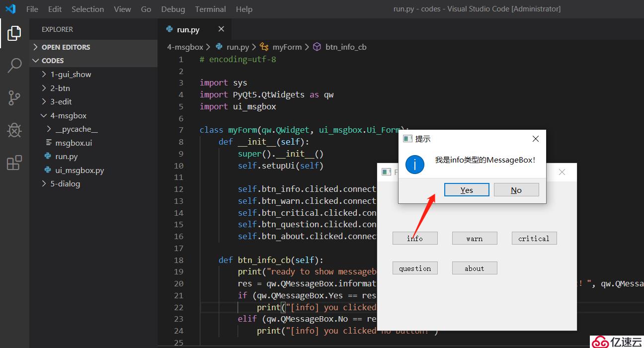Click Yes in the message box
The image size is (644, 348).
click(467, 190)
